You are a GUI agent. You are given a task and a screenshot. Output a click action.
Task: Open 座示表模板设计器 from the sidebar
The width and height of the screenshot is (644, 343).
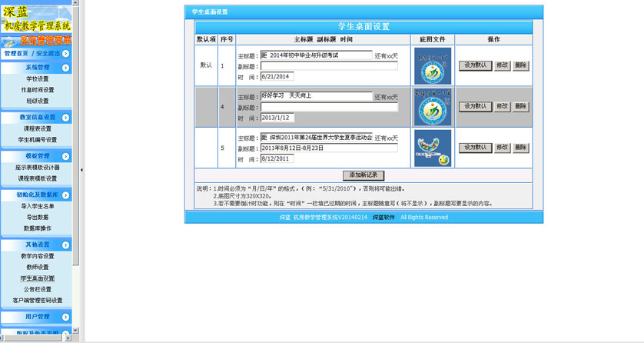[37, 167]
